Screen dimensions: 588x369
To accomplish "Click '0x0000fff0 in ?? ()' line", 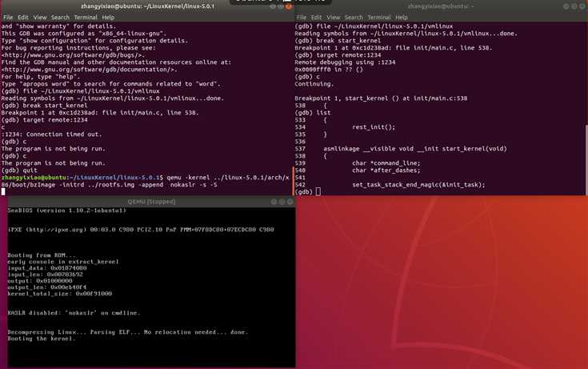I will (329, 70).
